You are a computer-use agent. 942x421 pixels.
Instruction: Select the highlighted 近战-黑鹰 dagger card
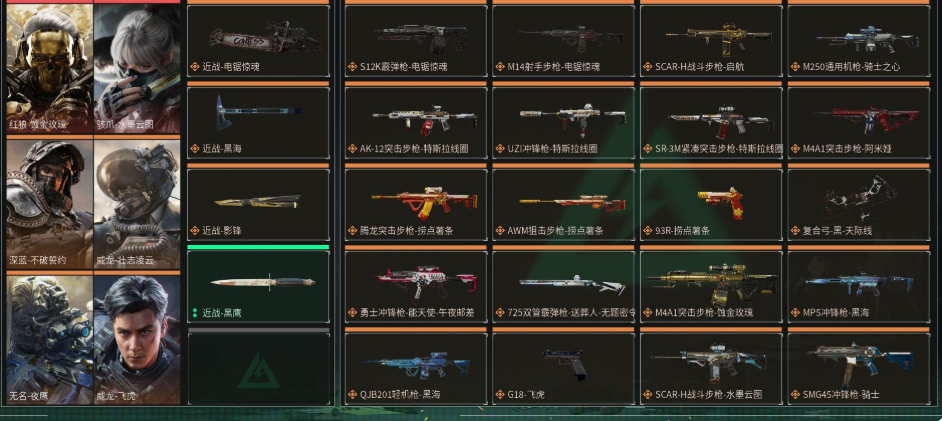pyautogui.click(x=258, y=286)
